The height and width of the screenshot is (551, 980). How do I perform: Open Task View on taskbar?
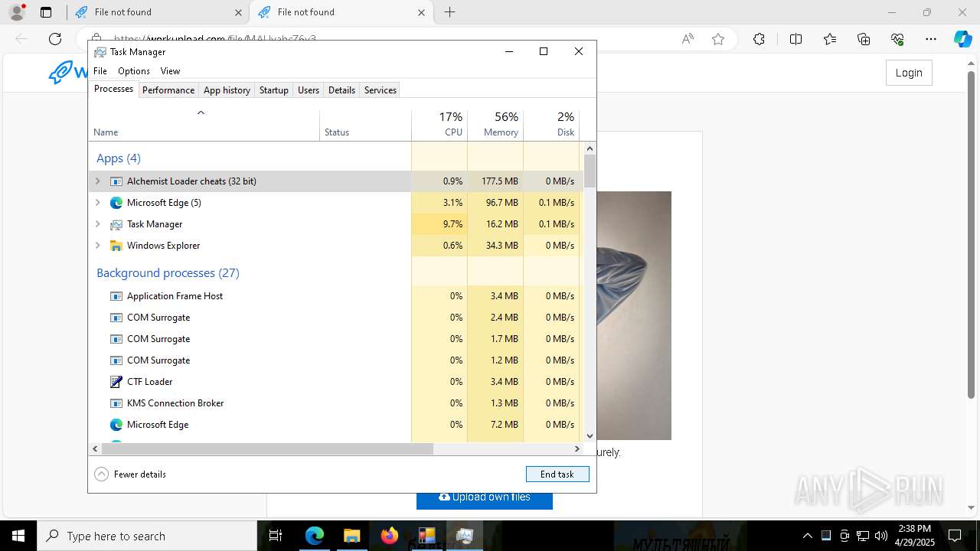click(x=276, y=536)
